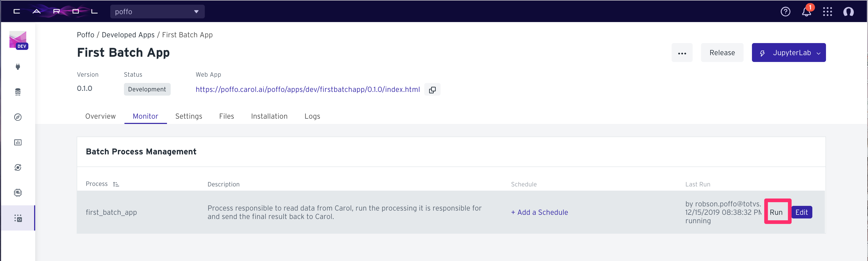Click + Add a Schedule link
The image size is (868, 261).
point(540,212)
